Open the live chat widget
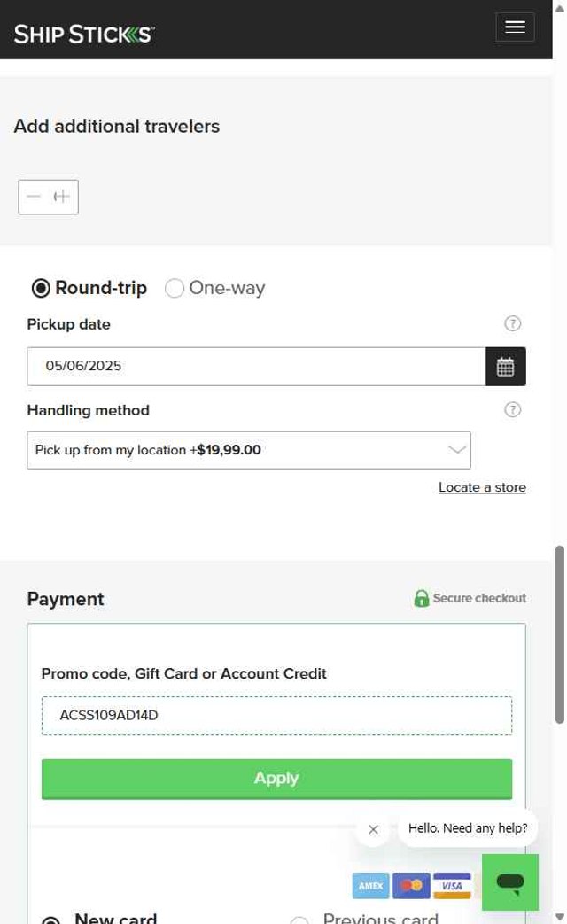567x924 pixels. [x=510, y=881]
